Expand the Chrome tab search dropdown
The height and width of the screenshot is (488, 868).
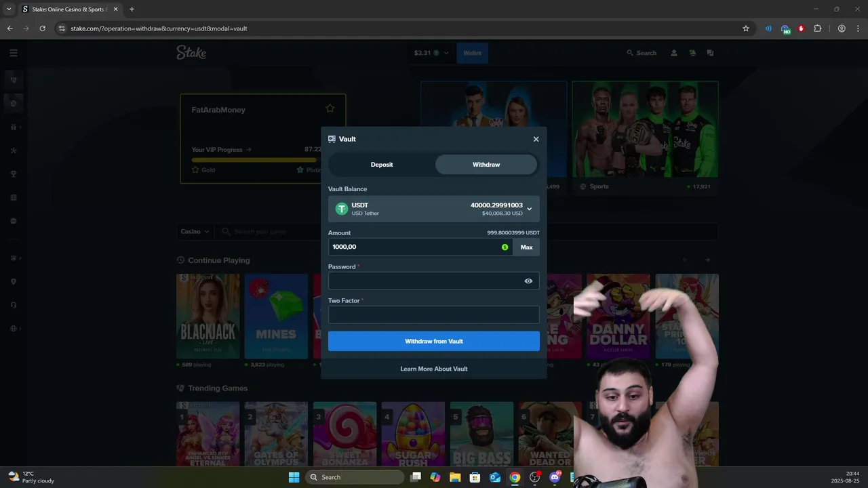click(9, 9)
